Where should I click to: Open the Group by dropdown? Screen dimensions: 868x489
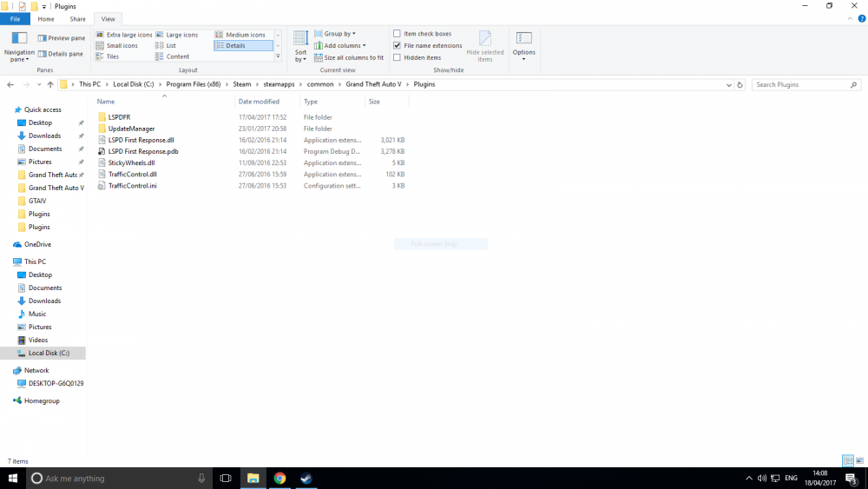pos(335,34)
